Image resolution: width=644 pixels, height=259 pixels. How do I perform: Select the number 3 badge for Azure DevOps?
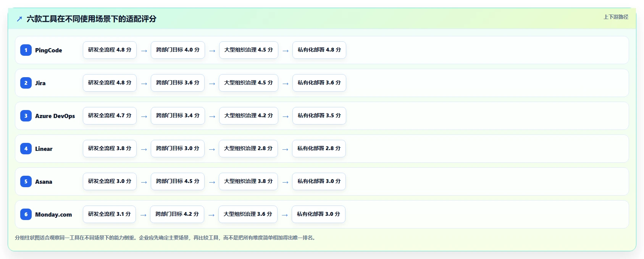coord(26,116)
